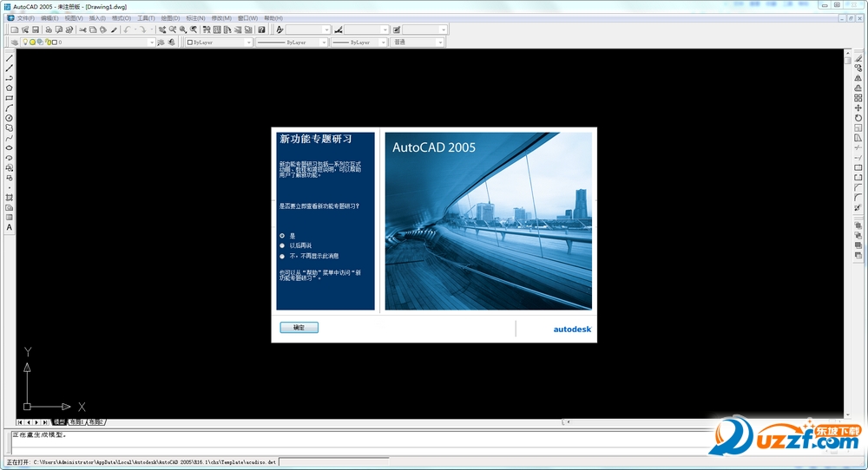Open the 视图(V) menu

(x=74, y=18)
